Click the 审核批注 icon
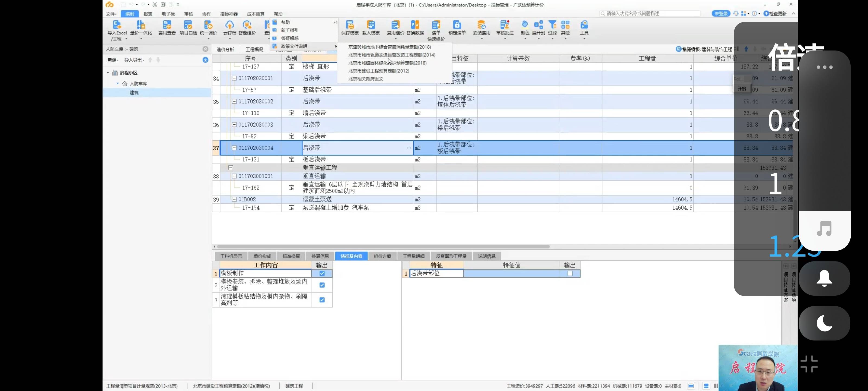 click(x=505, y=28)
